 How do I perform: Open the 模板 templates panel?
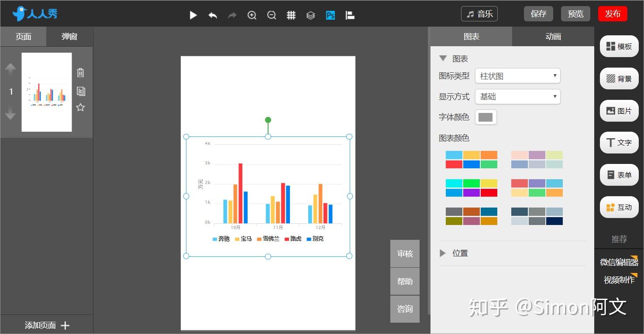619,46
